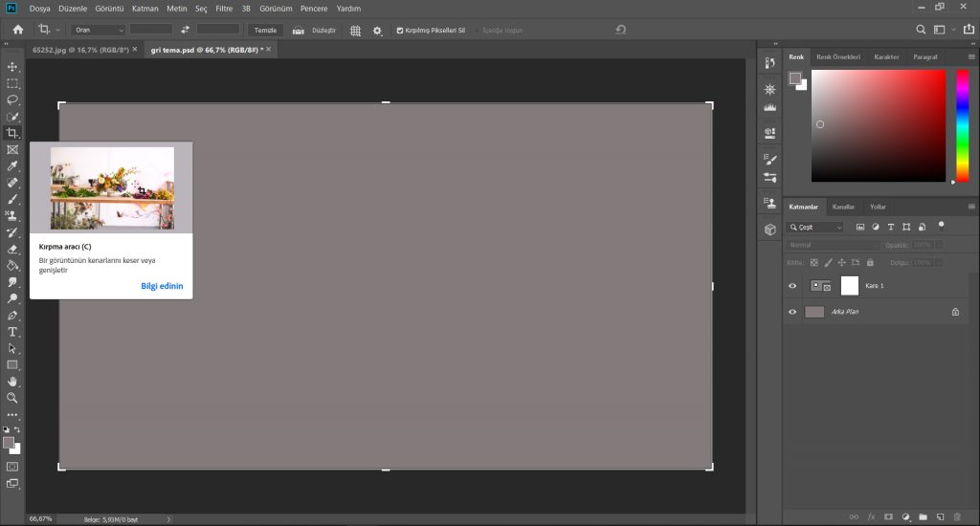Open the Oran aspect ratio dropdown

point(98,30)
